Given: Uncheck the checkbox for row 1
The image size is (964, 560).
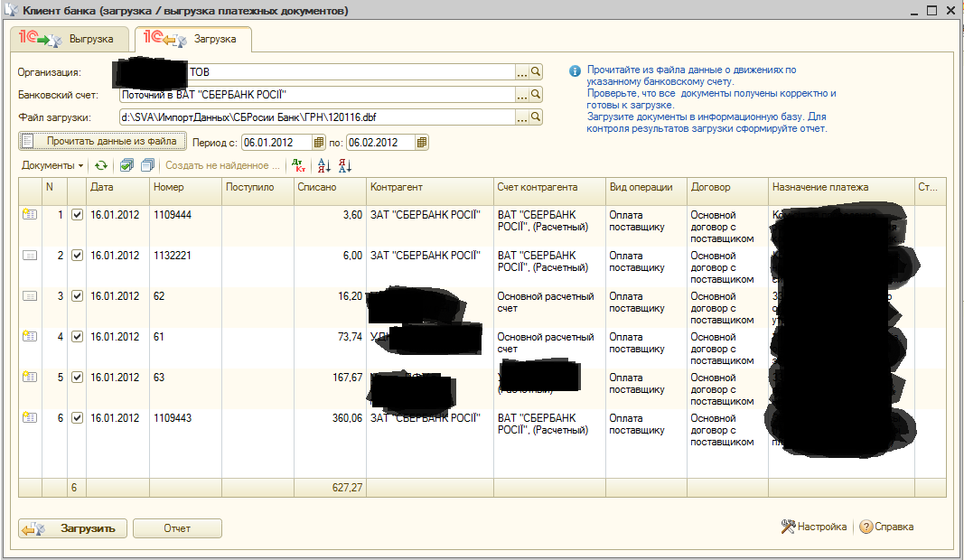Looking at the screenshot, I should pos(77,215).
